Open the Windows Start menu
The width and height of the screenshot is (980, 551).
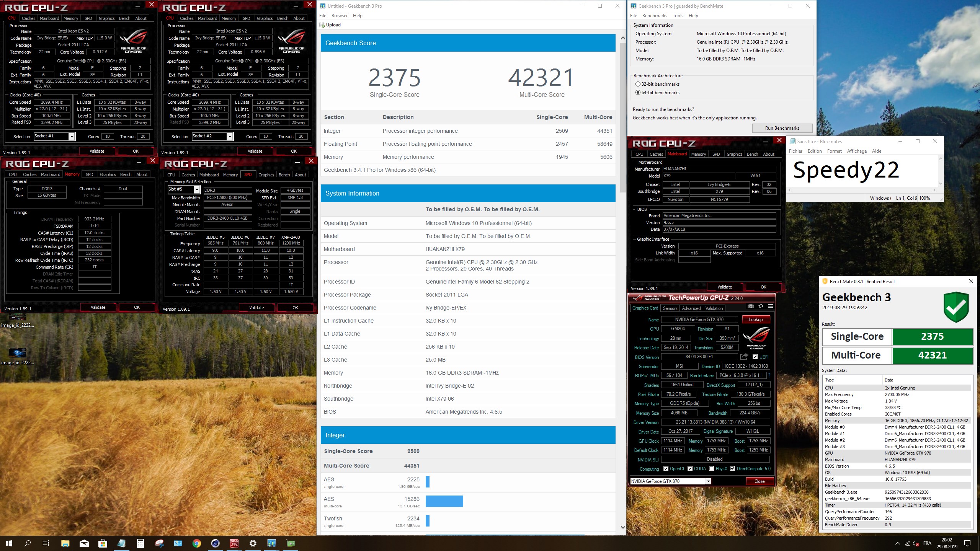9,543
